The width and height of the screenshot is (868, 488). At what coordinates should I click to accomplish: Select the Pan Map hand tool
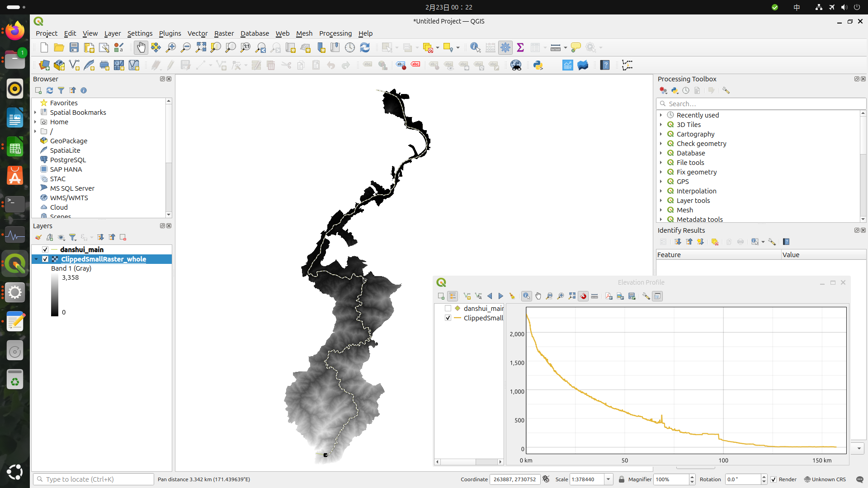click(141, 47)
